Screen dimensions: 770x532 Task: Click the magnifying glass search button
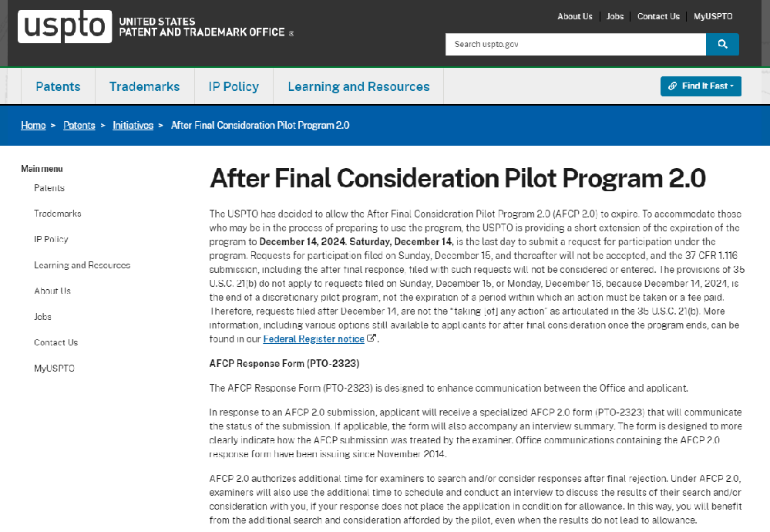coord(722,44)
